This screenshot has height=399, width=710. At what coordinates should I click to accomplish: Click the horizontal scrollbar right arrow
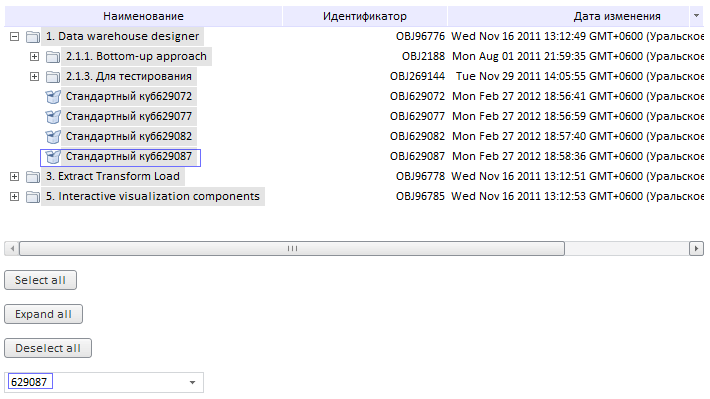click(696, 248)
